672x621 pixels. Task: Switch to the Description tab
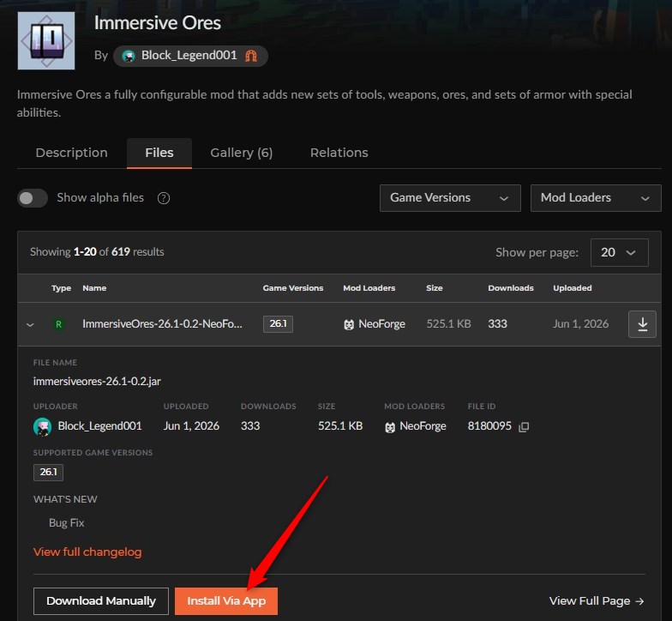(72, 153)
